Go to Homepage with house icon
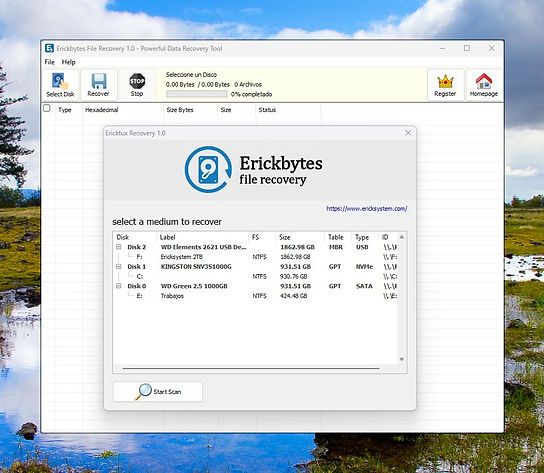Image resolution: width=544 pixels, height=473 pixels. [x=484, y=85]
